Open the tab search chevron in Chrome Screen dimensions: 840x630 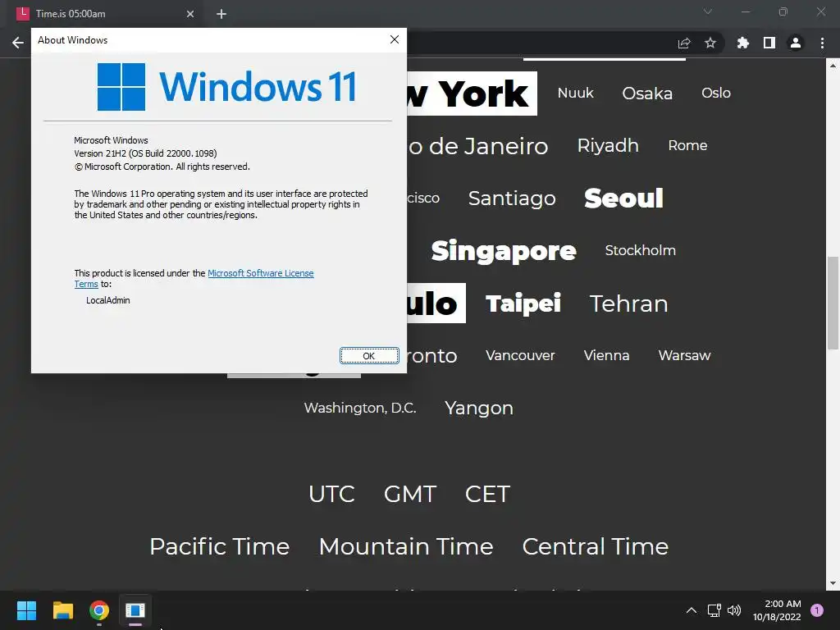[x=708, y=11]
